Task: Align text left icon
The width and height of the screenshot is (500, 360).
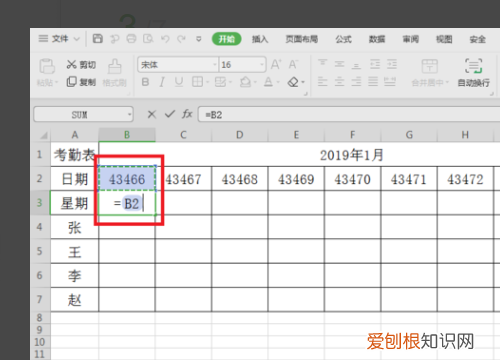Action: pyautogui.click(x=322, y=81)
